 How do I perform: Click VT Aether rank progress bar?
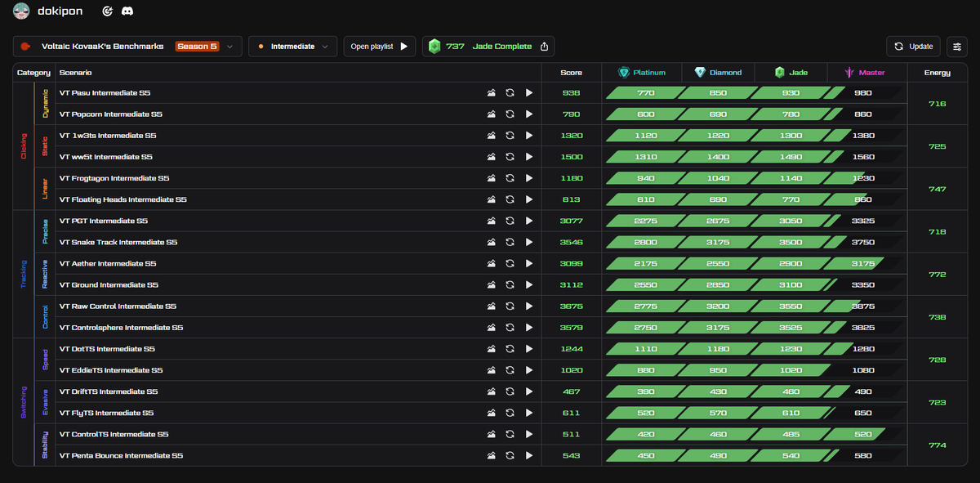pos(755,264)
